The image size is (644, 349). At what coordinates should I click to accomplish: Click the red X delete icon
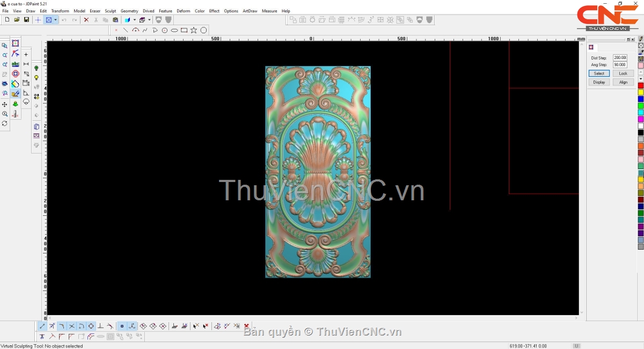tap(86, 20)
